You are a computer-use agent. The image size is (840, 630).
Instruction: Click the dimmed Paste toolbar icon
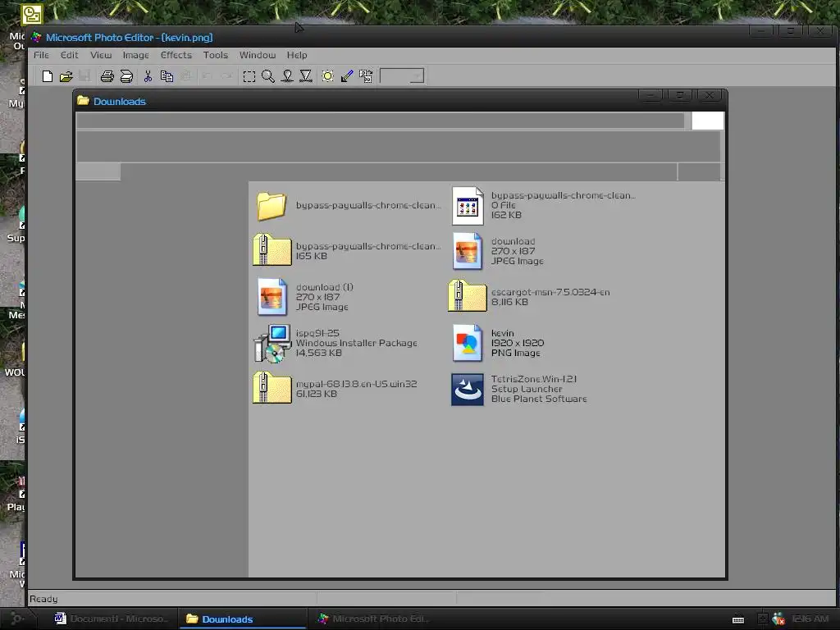point(186,76)
